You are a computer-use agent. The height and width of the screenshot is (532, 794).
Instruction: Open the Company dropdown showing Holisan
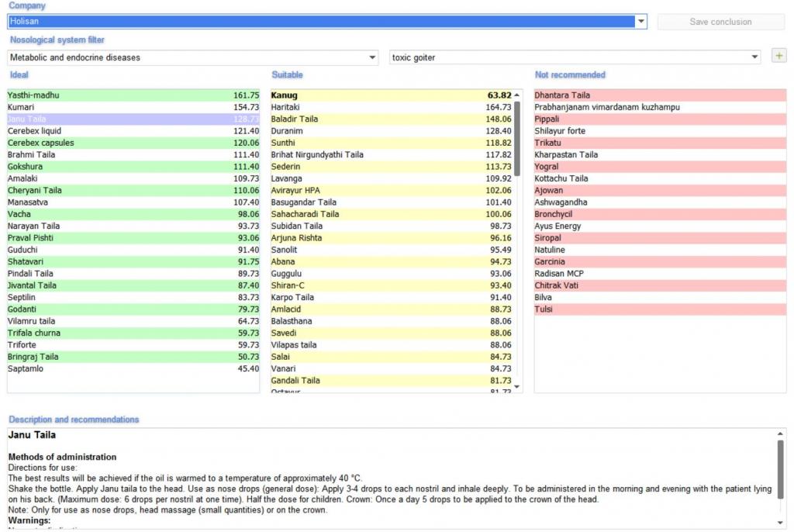pyautogui.click(x=641, y=21)
